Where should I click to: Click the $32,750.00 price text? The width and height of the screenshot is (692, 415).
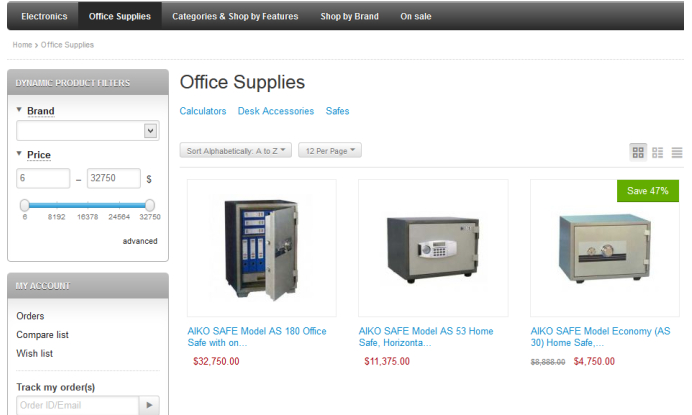[216, 361]
